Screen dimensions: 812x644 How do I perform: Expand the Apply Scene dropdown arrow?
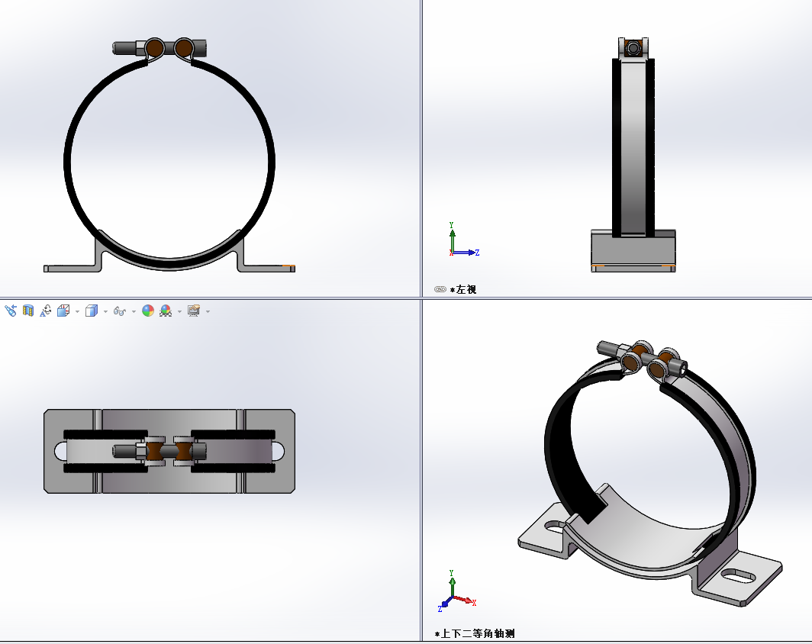(179, 311)
